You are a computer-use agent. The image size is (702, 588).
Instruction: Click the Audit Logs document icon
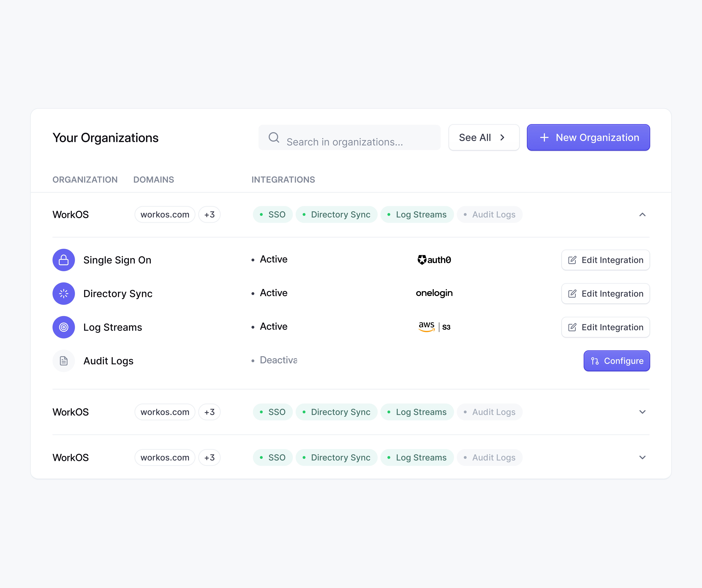[x=64, y=361]
